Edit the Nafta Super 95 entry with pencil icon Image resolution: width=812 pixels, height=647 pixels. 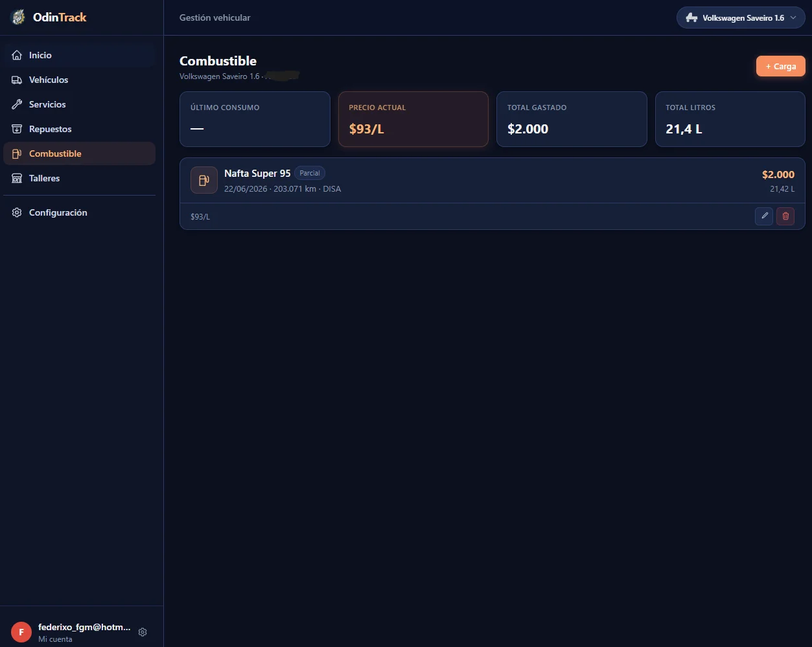(764, 216)
